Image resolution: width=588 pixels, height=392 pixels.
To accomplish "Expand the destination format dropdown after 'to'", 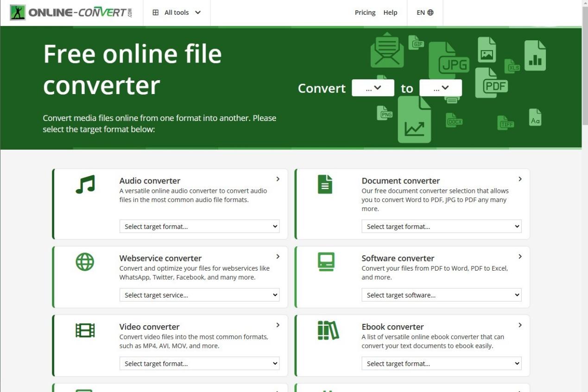I will [x=441, y=88].
